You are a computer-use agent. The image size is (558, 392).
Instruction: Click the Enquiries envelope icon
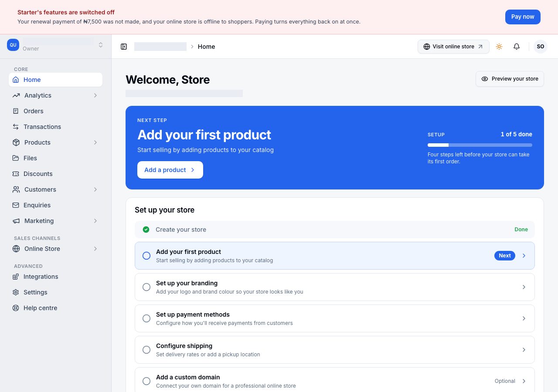(16, 205)
